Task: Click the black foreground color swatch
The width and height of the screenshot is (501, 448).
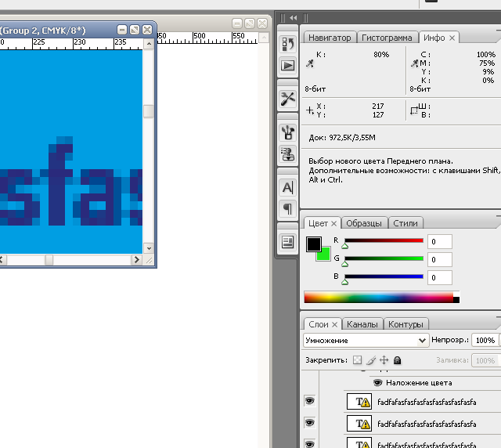Action: click(x=313, y=244)
